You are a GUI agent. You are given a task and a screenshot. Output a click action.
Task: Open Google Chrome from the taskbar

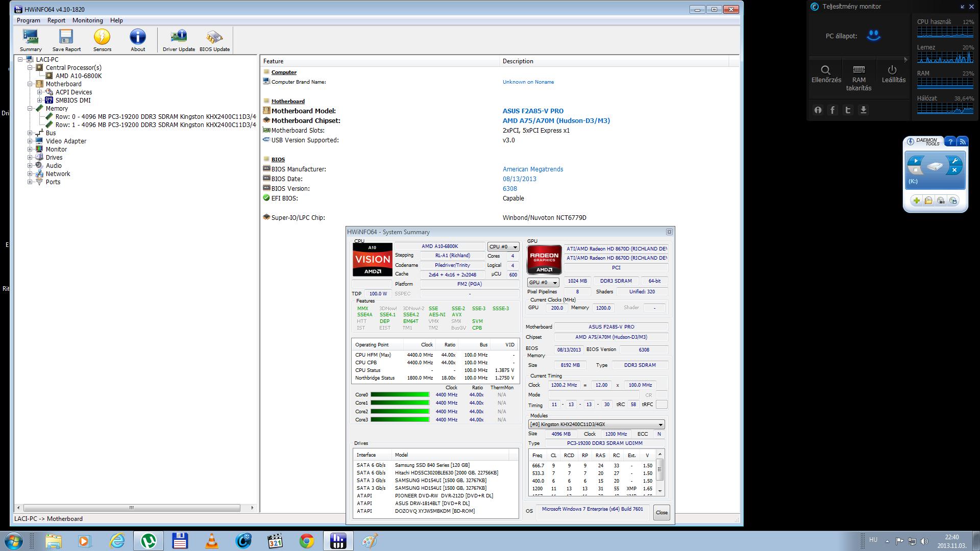tap(307, 541)
